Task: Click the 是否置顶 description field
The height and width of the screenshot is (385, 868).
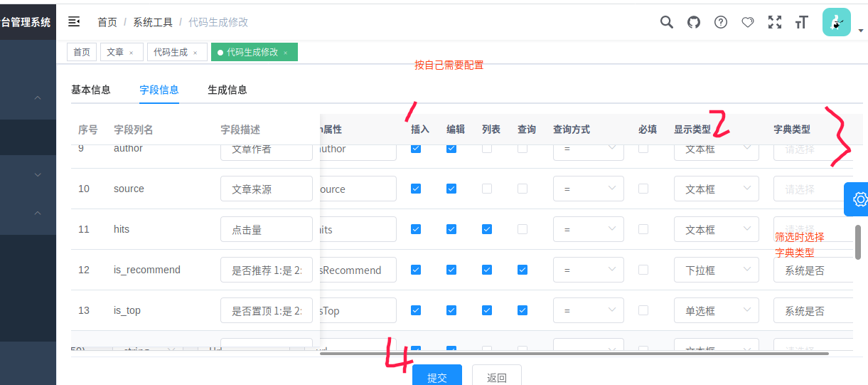Action: (267, 310)
